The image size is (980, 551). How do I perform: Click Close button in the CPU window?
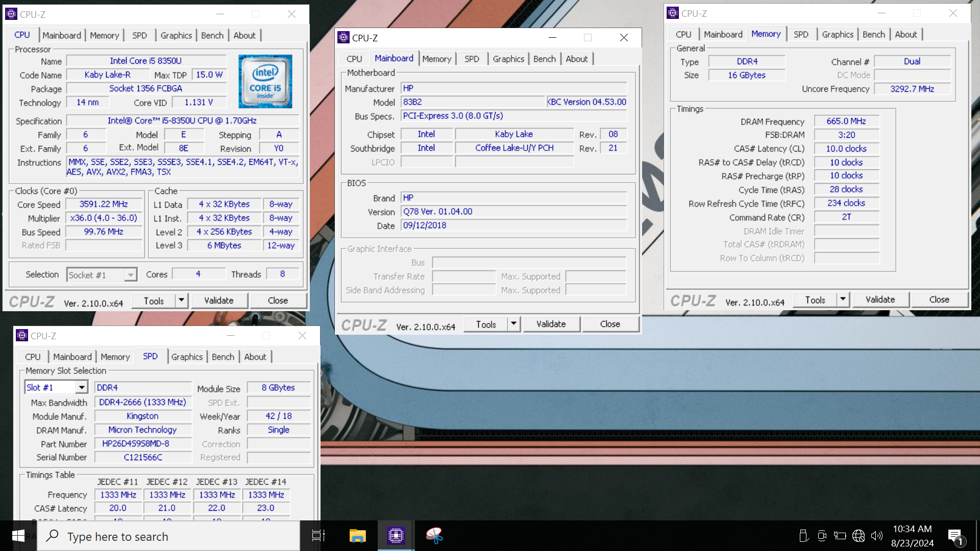pos(278,300)
